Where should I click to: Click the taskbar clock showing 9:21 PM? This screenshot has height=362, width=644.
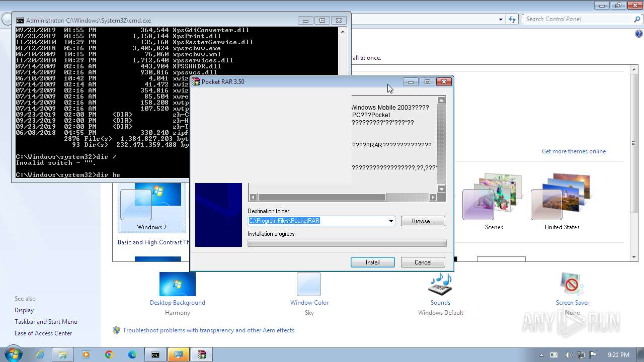click(x=618, y=354)
